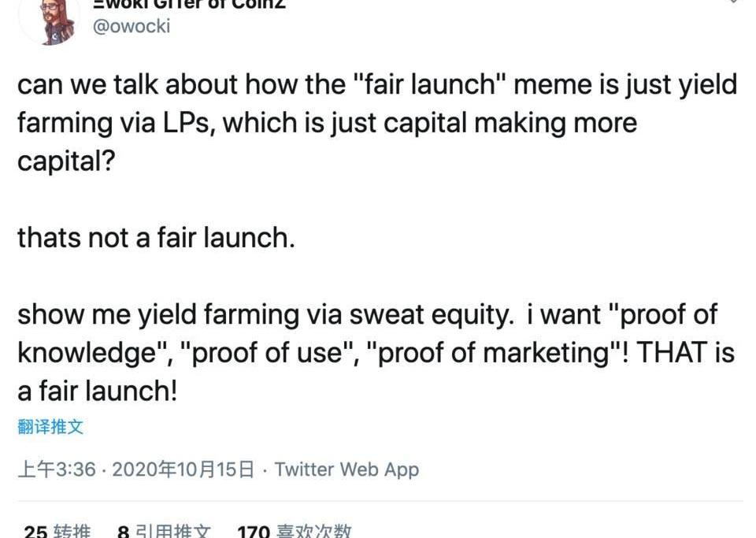View the 170 likes count
The image size is (756, 538).
pos(254,531)
